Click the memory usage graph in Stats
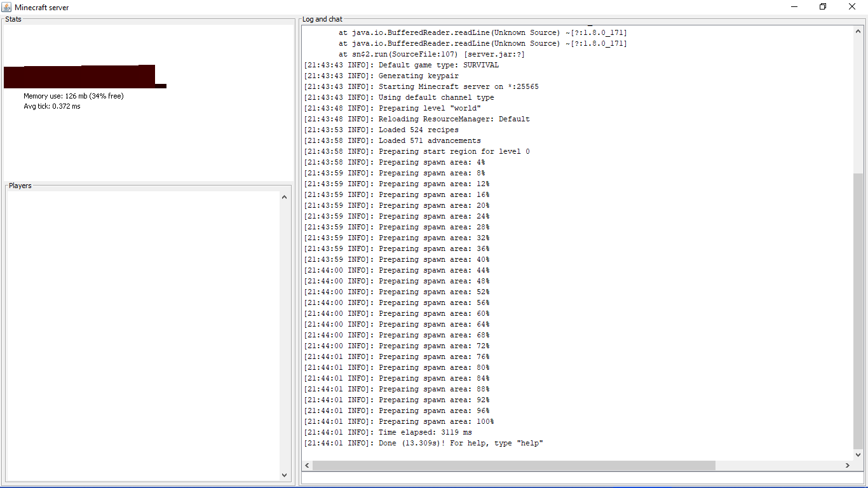This screenshot has width=868, height=488. [85, 76]
